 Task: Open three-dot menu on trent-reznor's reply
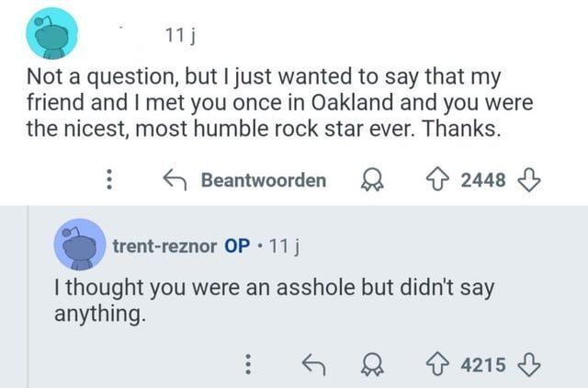coord(247,365)
